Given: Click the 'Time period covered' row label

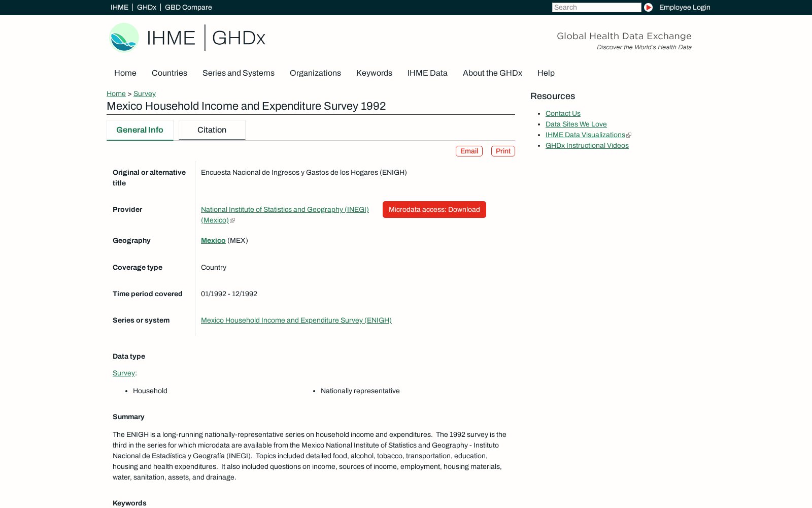Looking at the screenshot, I should pos(148,294).
